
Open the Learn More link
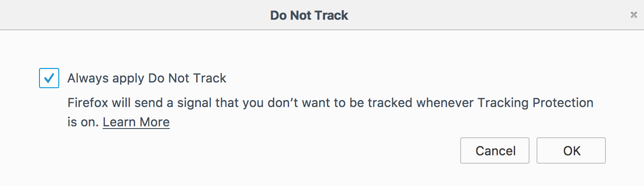[x=136, y=122]
